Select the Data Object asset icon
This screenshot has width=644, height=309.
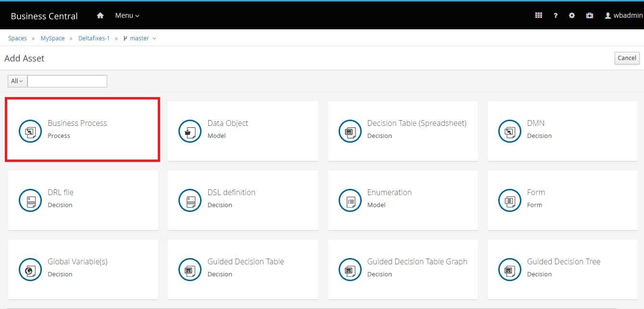point(190,131)
